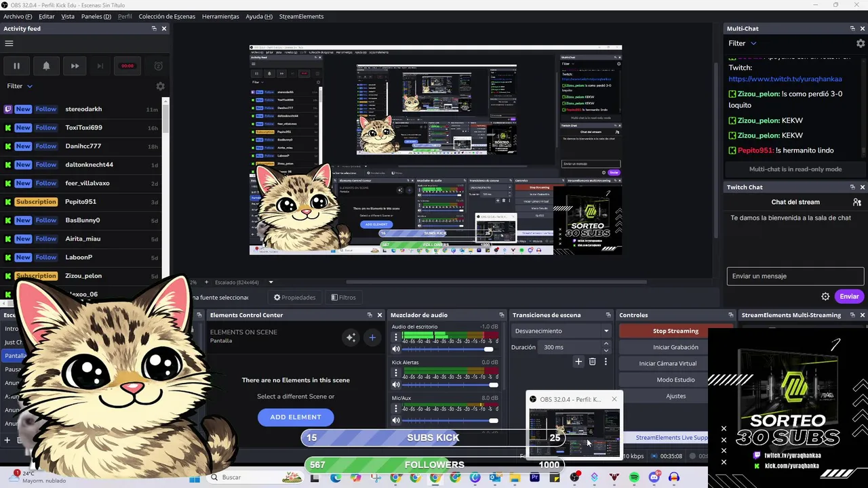Adjust Mic/Aux volume slider
The height and width of the screenshot is (488, 868).
click(450, 420)
